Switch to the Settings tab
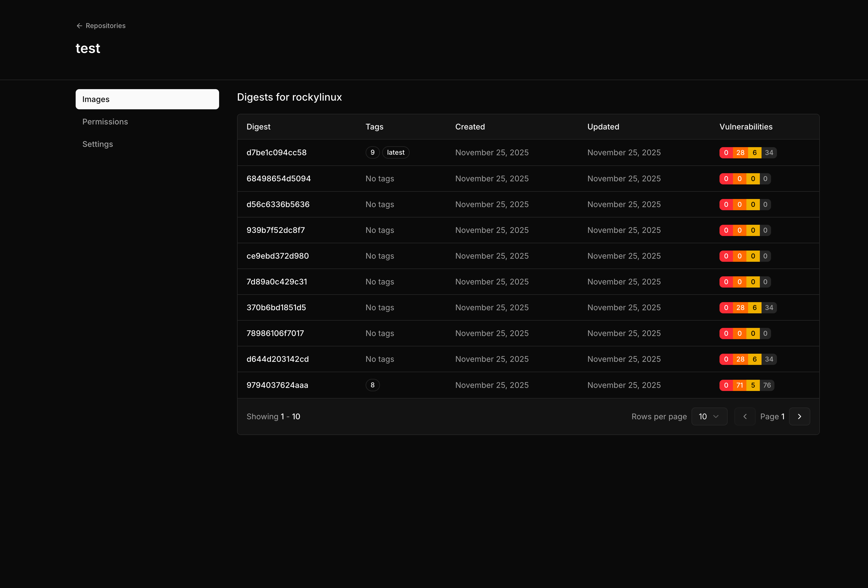The image size is (868, 588). pyautogui.click(x=98, y=144)
